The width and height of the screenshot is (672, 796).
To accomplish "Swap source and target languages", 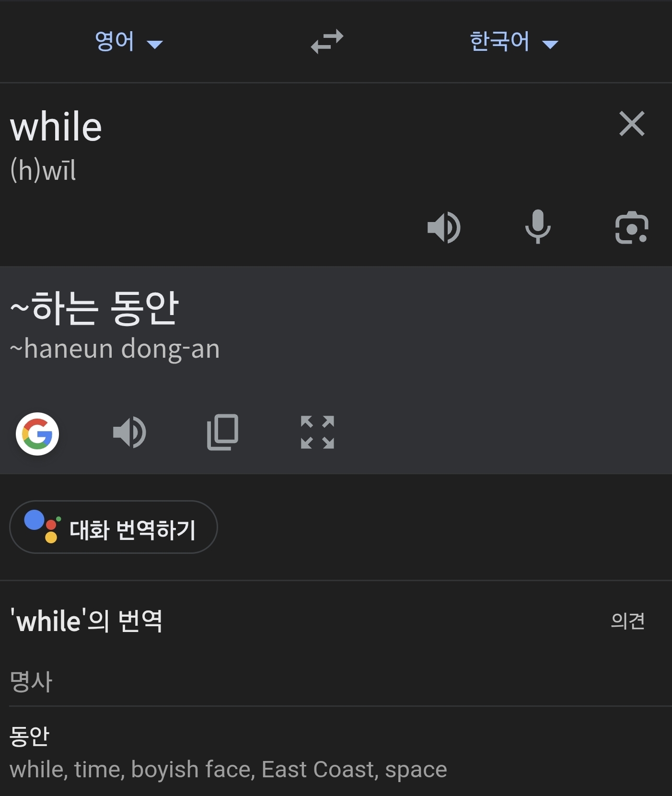I will (x=327, y=41).
